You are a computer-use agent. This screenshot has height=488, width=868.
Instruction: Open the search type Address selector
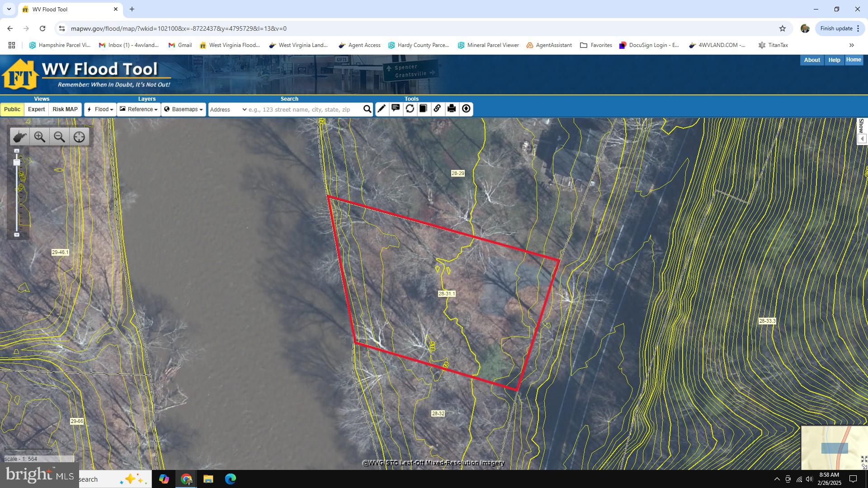tap(228, 110)
